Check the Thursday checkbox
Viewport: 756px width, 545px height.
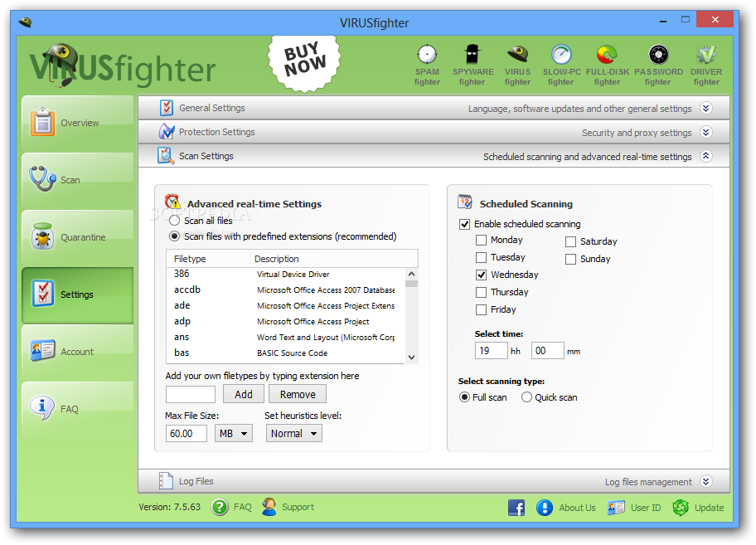click(481, 292)
